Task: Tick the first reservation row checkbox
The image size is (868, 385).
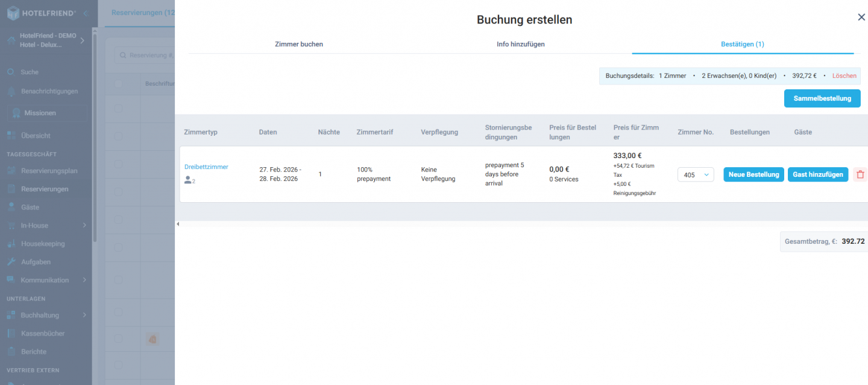Action: tap(118, 109)
